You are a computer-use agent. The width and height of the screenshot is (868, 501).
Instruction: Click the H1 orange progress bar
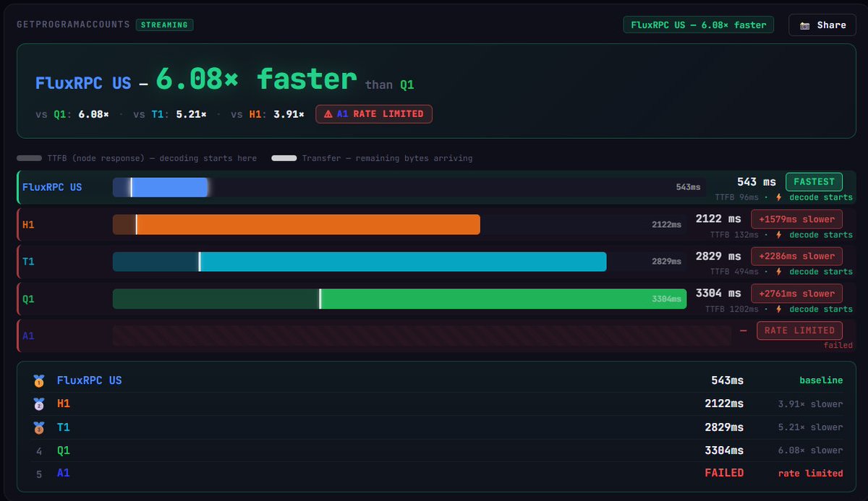pos(297,225)
